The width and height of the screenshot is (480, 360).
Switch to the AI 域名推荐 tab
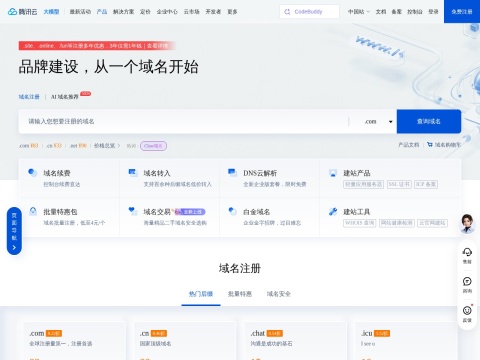tap(64, 97)
